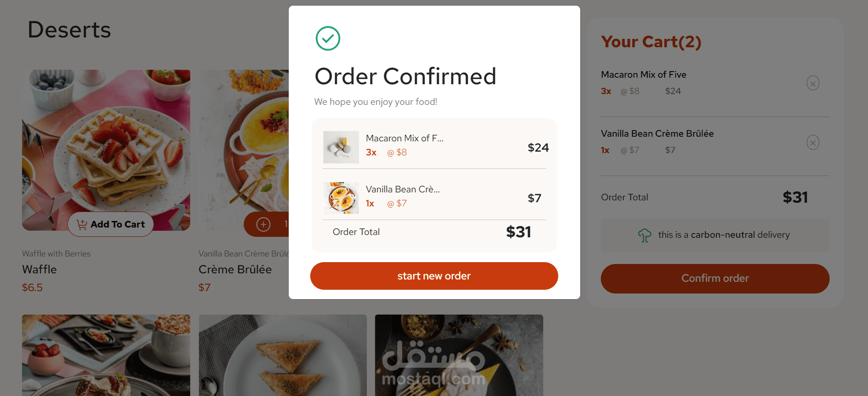The image size is (868, 396).
Task: Click the cart icon beside Add To Cart
Action: pyautogui.click(x=82, y=225)
